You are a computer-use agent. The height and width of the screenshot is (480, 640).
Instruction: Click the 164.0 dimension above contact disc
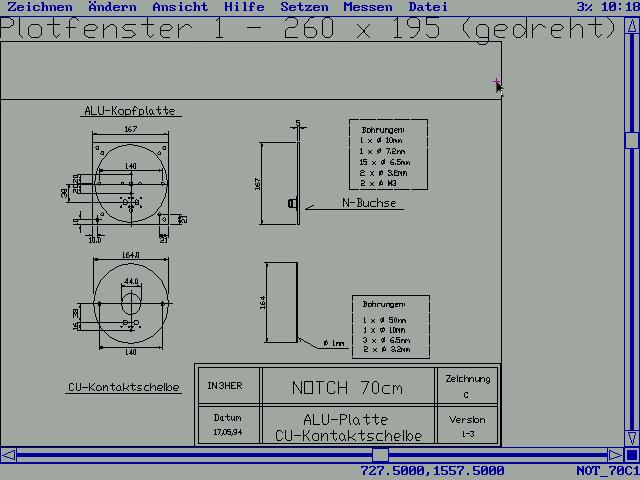point(131,255)
